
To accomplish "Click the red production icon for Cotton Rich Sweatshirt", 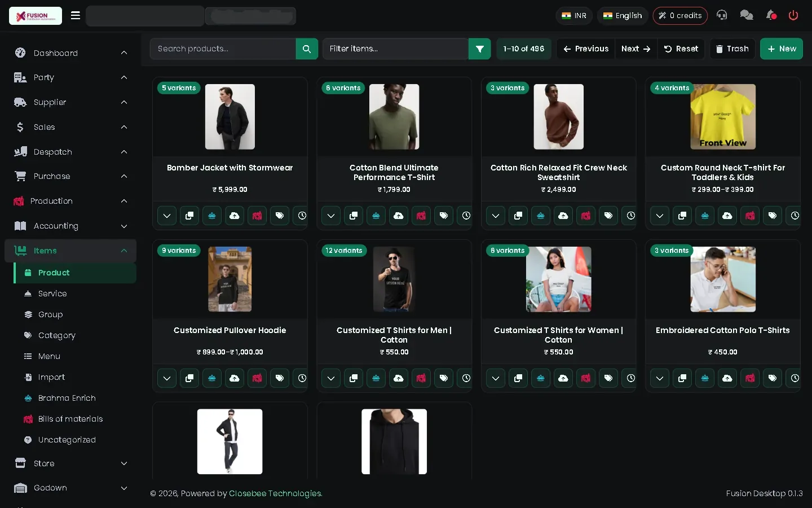I will click(x=586, y=216).
